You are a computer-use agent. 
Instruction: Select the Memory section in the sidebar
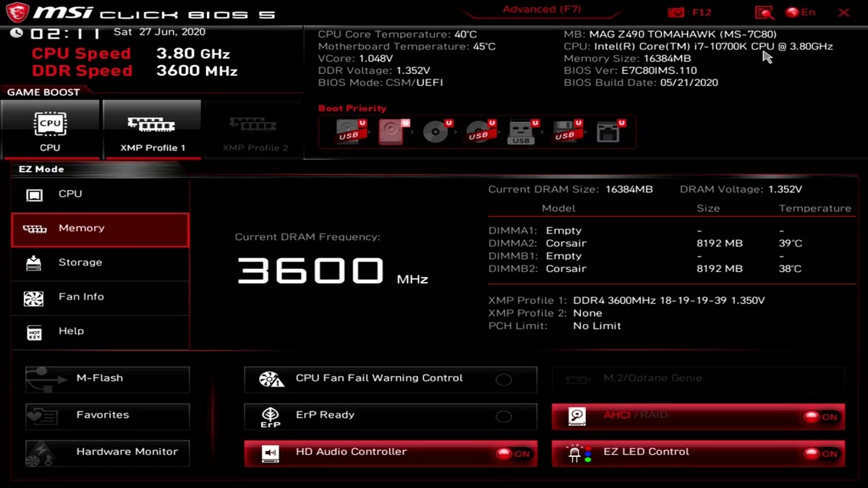coord(100,229)
